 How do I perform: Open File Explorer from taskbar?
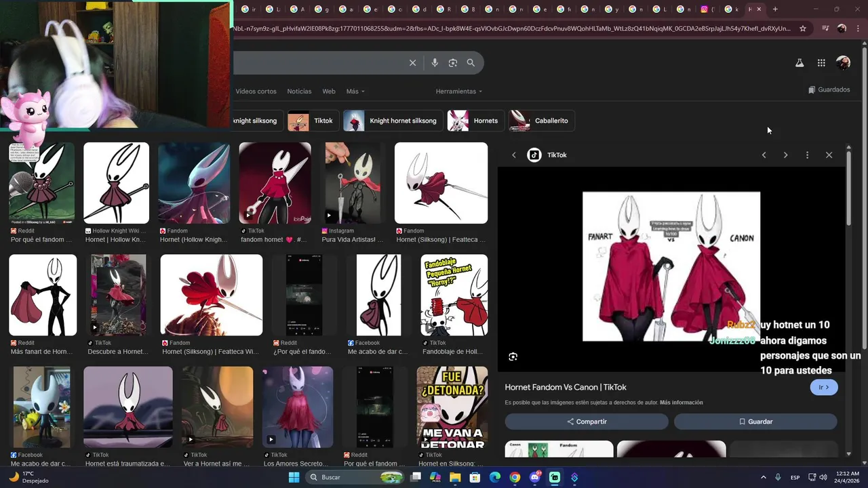455,477
